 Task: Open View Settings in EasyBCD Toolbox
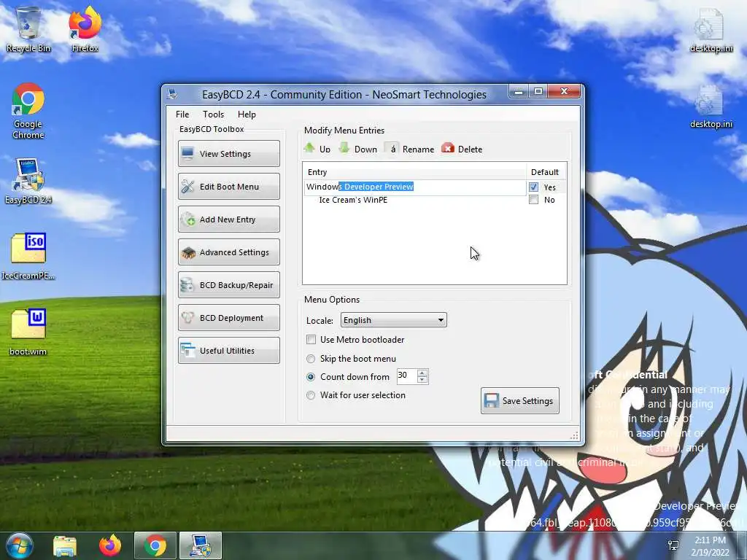click(228, 153)
